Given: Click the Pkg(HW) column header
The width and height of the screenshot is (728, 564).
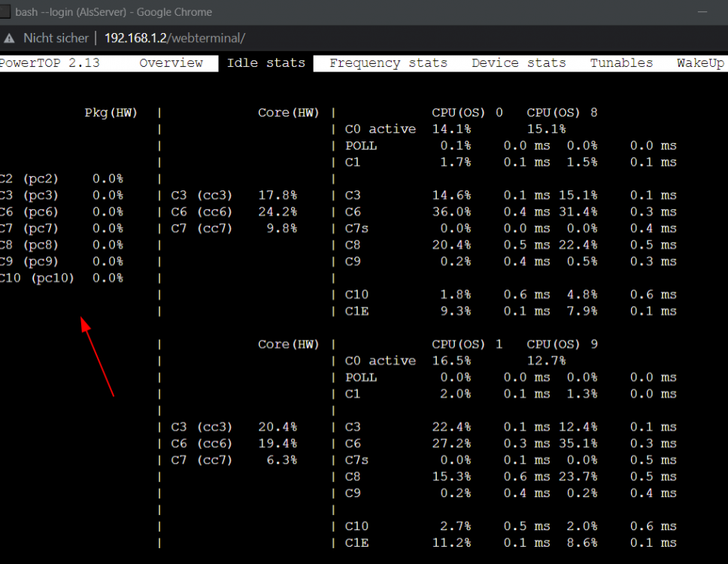Looking at the screenshot, I should pos(111,113).
